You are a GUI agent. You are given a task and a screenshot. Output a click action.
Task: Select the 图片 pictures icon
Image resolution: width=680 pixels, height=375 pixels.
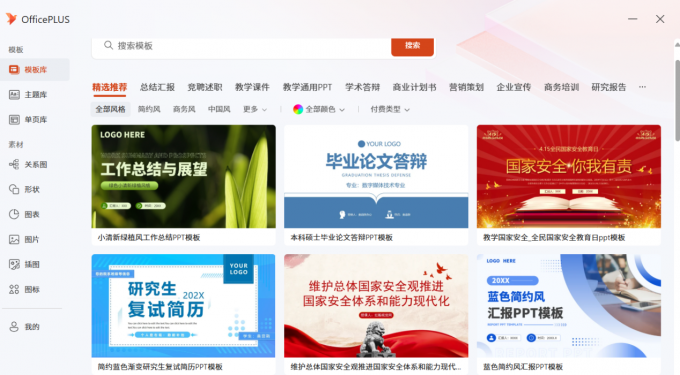point(14,239)
